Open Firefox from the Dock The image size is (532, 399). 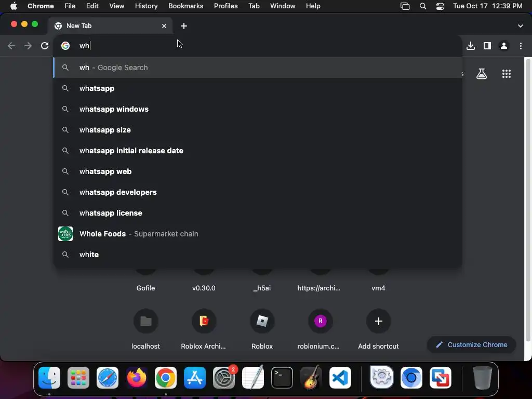[137, 377]
